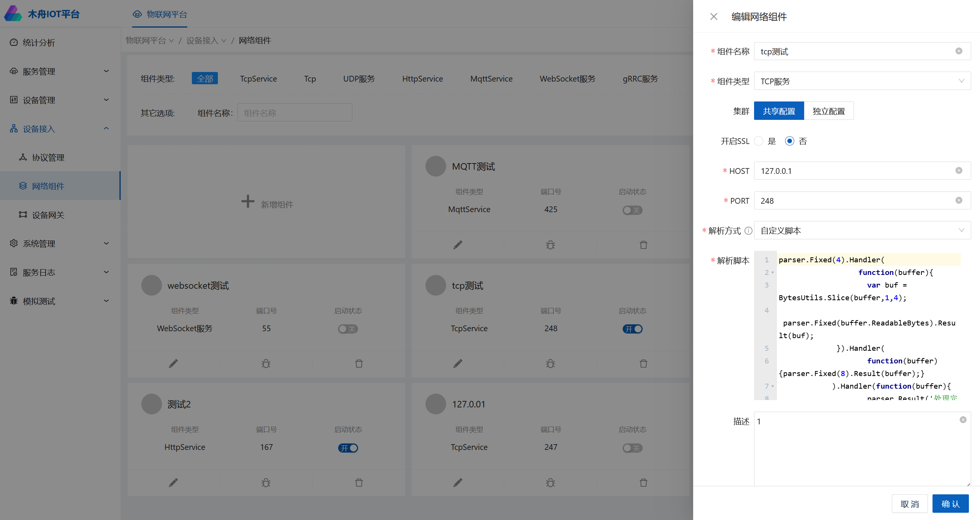980x520 pixels.
Task: Edit the 127.0.01 component
Action: (x=458, y=482)
